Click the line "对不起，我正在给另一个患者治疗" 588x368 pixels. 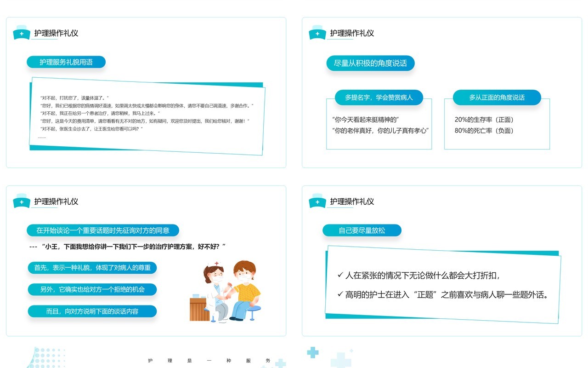(x=100, y=113)
